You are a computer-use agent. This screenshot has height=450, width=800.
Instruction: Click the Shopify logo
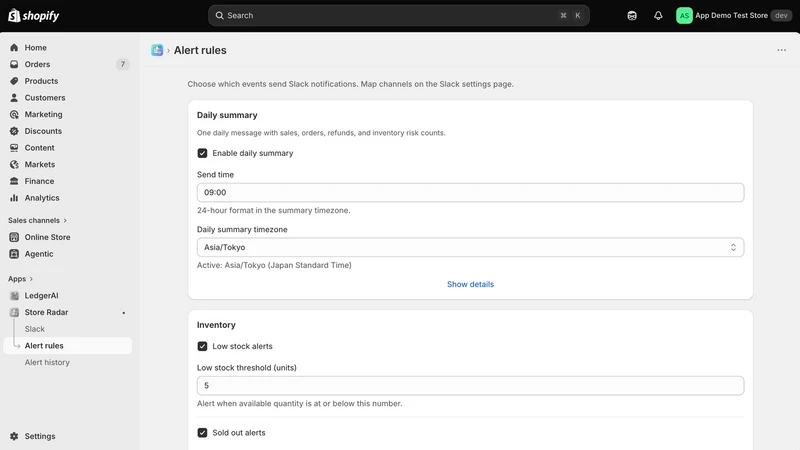pyautogui.click(x=34, y=15)
